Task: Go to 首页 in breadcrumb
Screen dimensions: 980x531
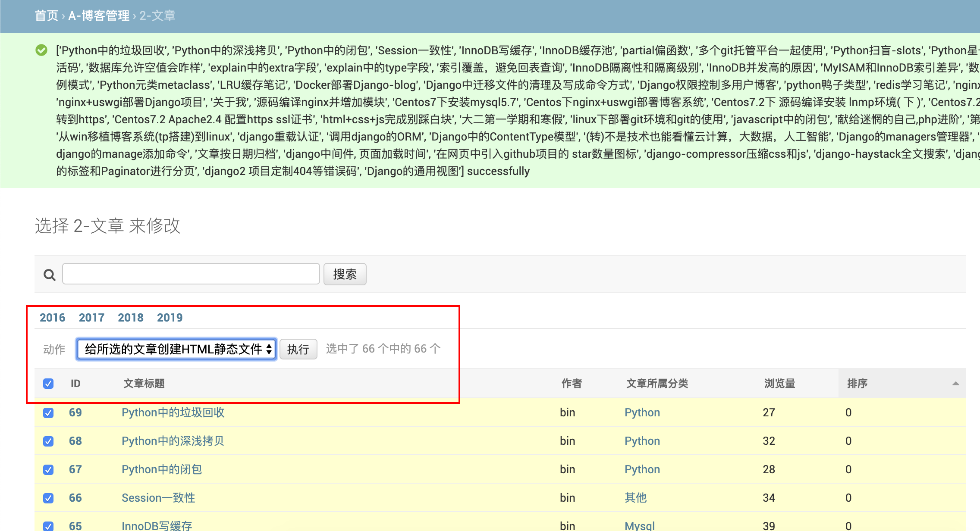Action: point(46,16)
